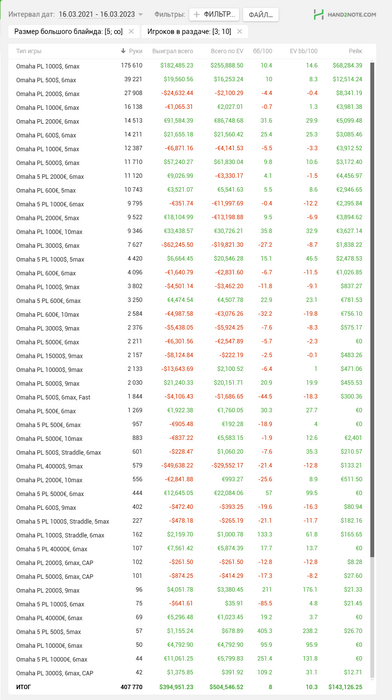Select the Omaha PL 1000€, 6max row
The width and height of the screenshot is (392, 700).
[189, 107]
